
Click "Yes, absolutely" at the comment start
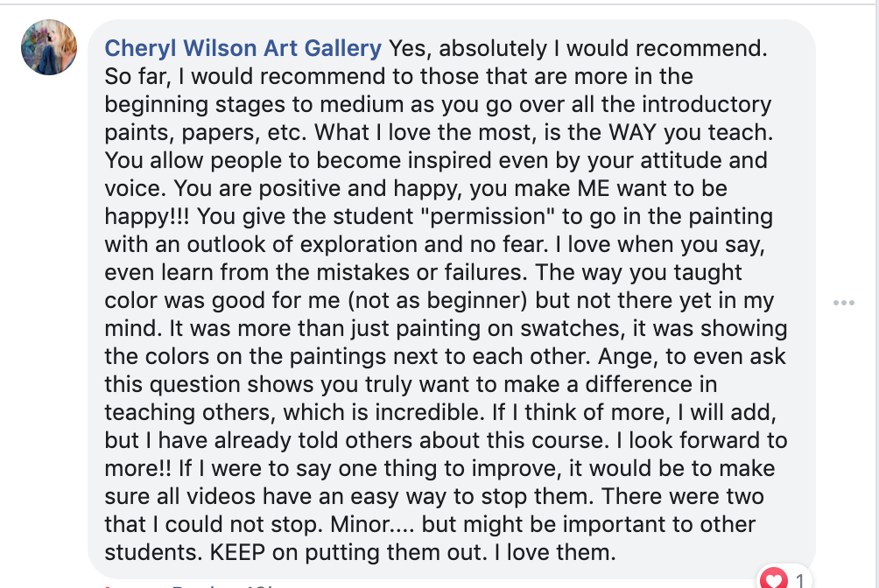[x=468, y=49]
